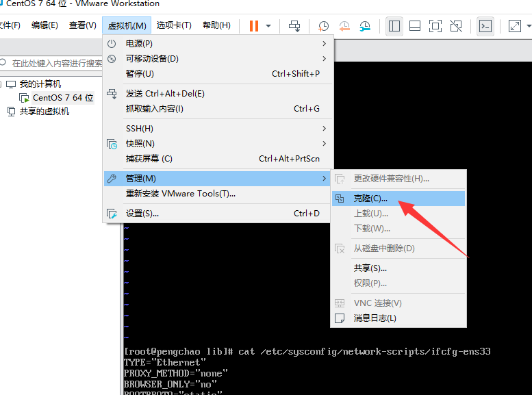Click the running VM icon beside CentOS 7
This screenshot has width=532, height=395.
pos(24,98)
